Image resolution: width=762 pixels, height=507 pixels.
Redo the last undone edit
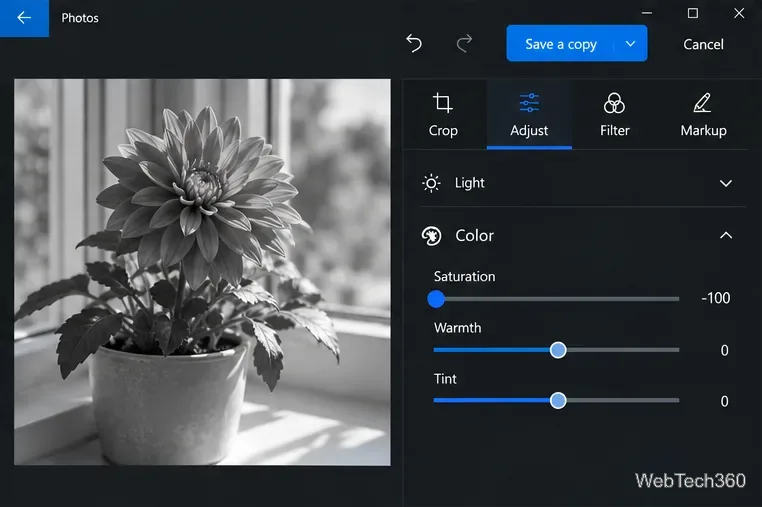click(464, 44)
